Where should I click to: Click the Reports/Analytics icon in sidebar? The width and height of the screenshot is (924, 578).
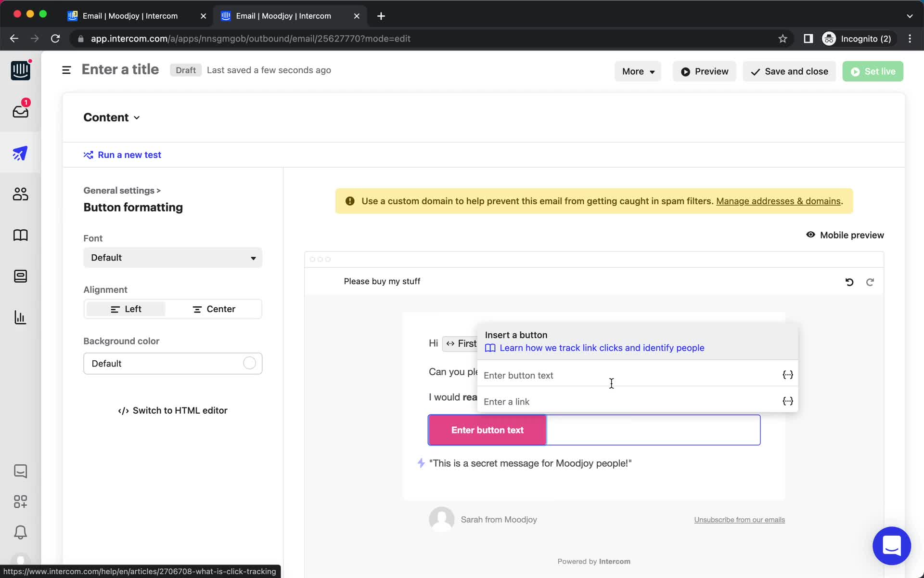(20, 317)
